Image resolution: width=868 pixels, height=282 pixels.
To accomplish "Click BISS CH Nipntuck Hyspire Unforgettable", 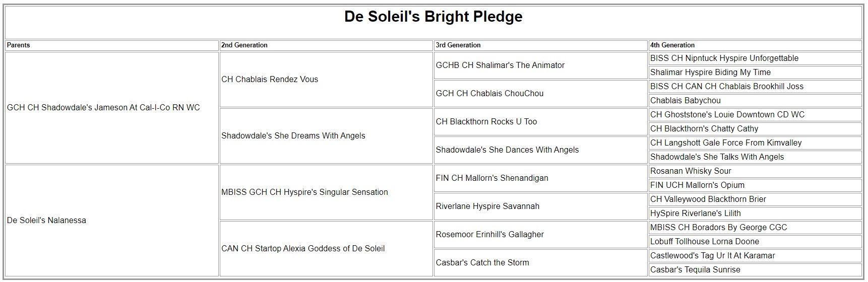I will pyautogui.click(x=724, y=58).
